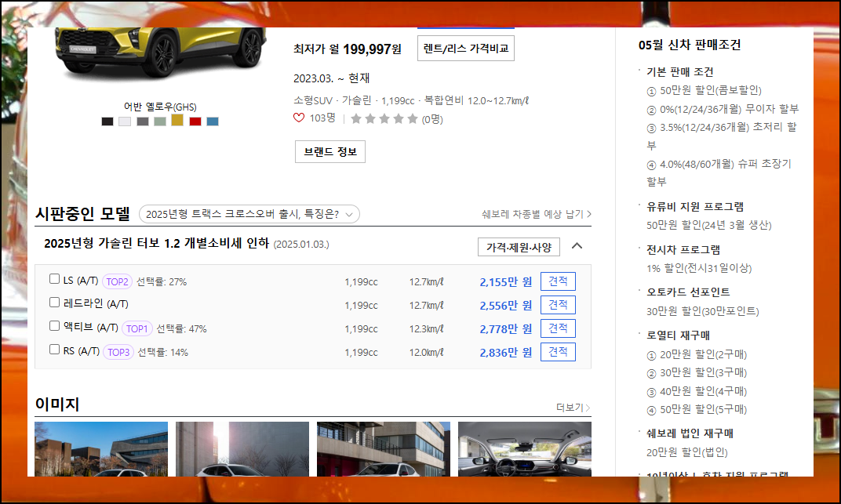Click the 2,836만 원 price
This screenshot has height=504, width=841.
pyautogui.click(x=505, y=353)
